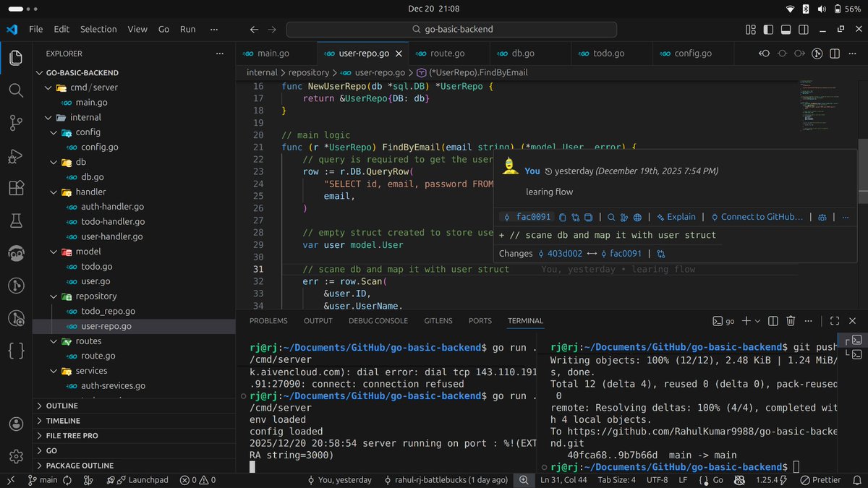The image size is (868, 488).
Task: Open the Run menu
Action: (x=188, y=30)
